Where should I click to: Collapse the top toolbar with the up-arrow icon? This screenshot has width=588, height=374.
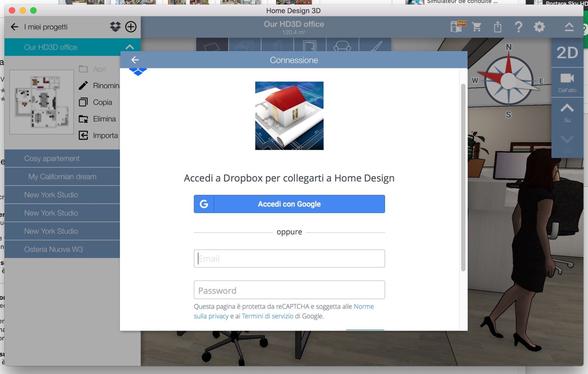point(569,27)
